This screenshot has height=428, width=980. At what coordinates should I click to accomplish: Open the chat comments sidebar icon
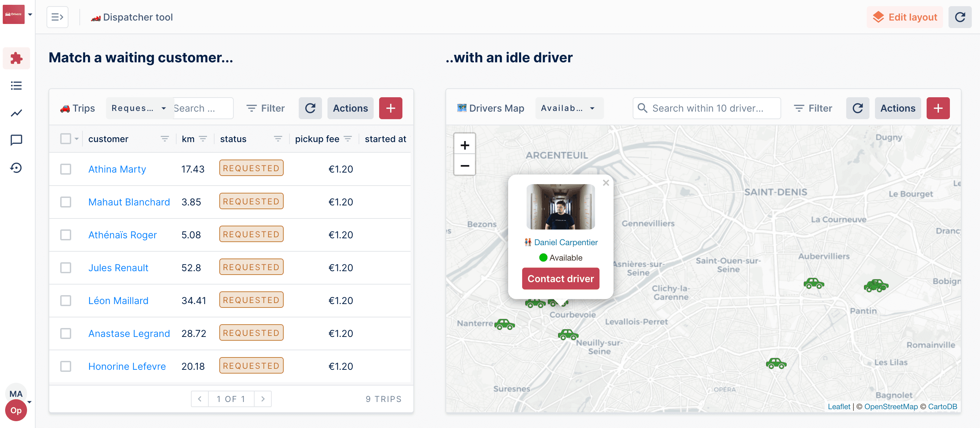pos(16,140)
